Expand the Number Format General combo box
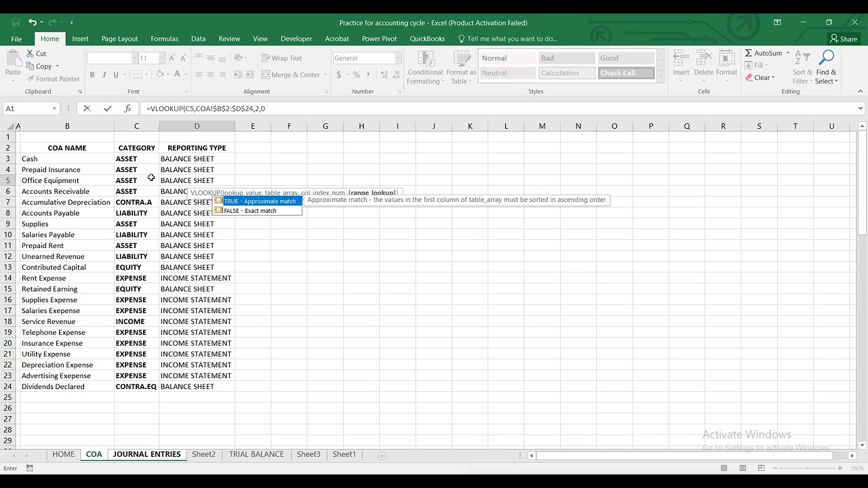 (x=398, y=58)
